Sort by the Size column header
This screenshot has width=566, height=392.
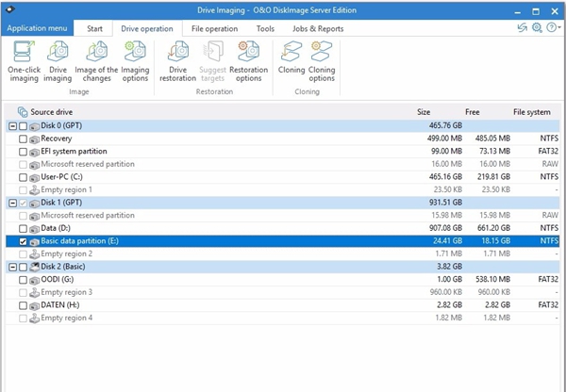point(424,112)
